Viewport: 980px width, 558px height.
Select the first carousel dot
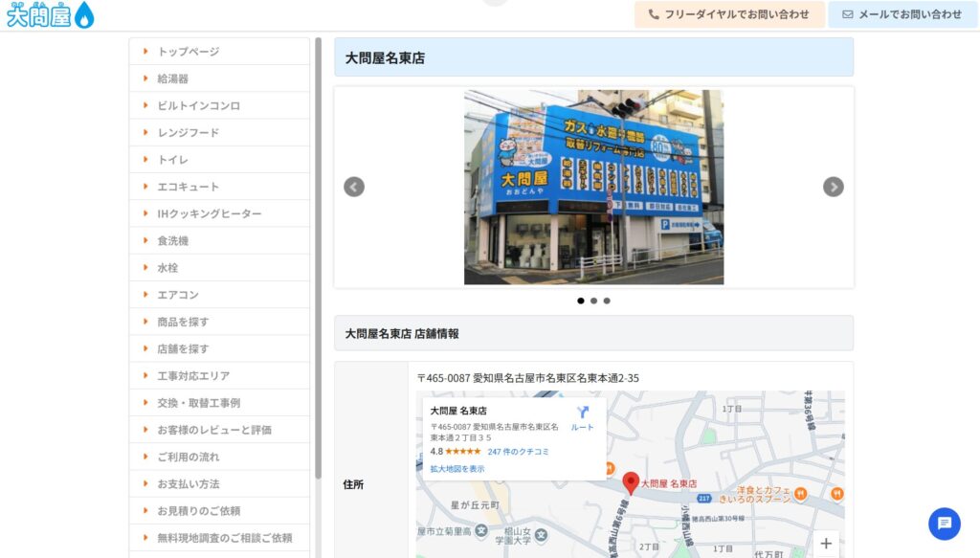pos(581,301)
